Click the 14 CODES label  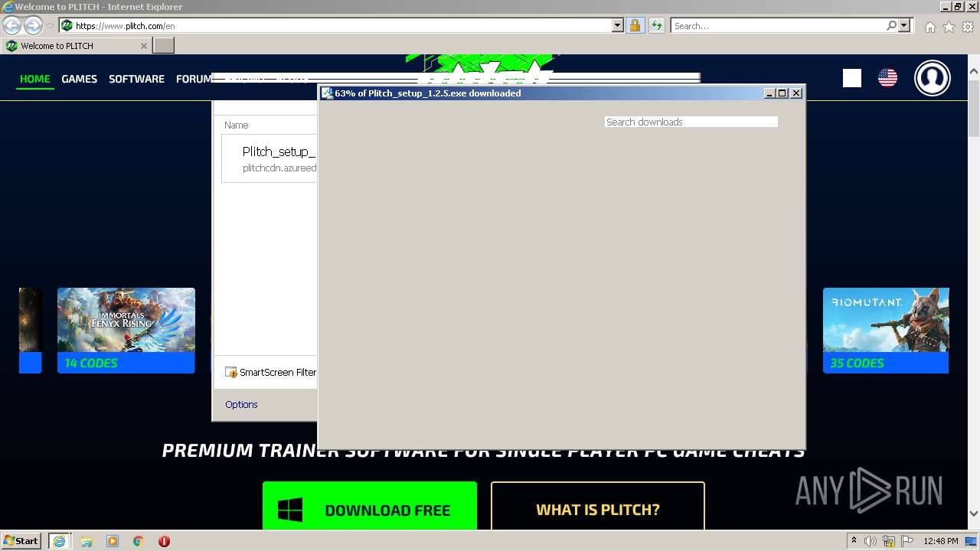click(x=91, y=364)
